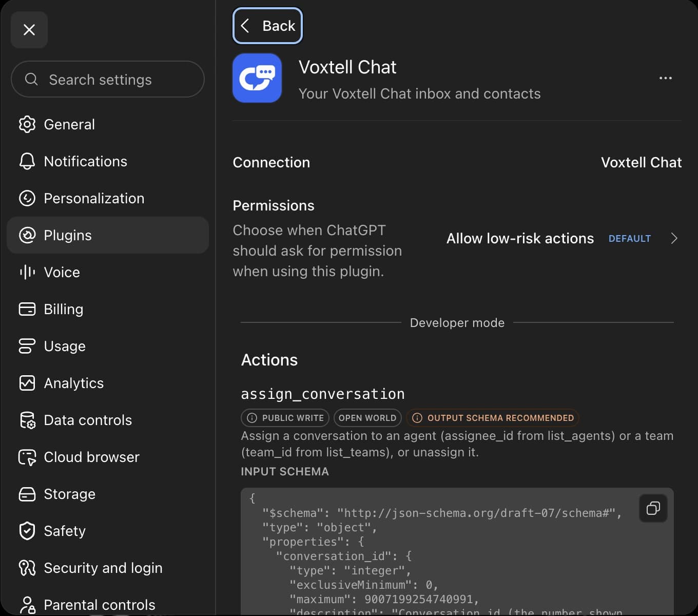Image resolution: width=698 pixels, height=616 pixels.
Task: Open Allow low-risk actions permission setting
Action: 563,238
